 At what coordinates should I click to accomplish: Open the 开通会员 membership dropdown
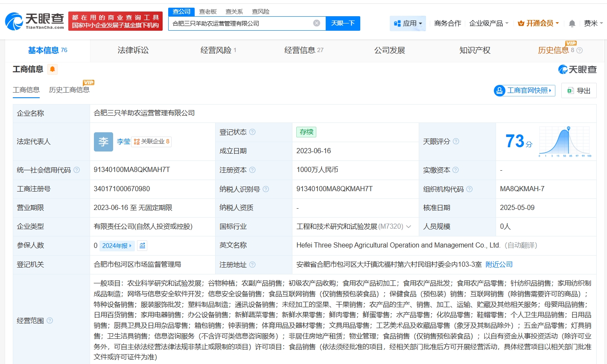coord(538,23)
